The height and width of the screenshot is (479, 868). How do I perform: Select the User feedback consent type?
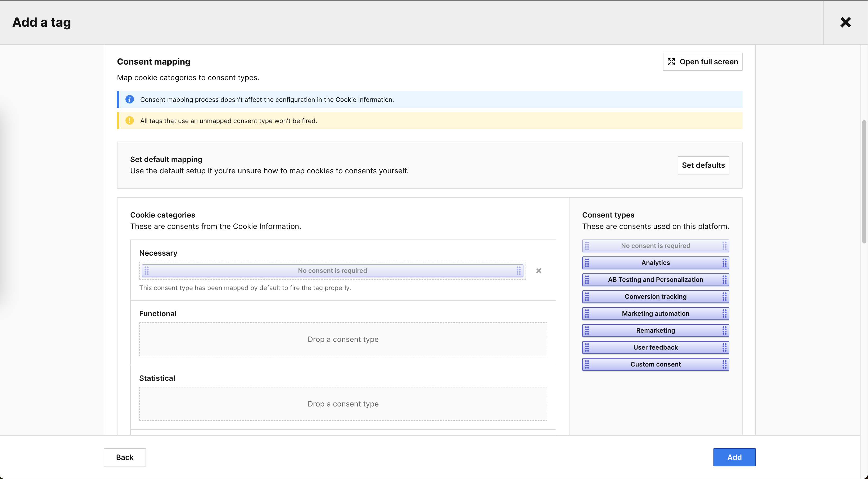click(x=655, y=347)
